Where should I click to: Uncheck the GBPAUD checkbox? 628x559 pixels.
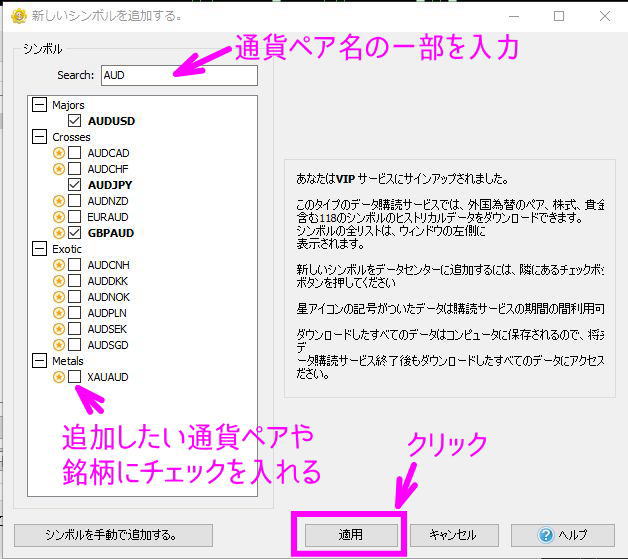tap(74, 233)
